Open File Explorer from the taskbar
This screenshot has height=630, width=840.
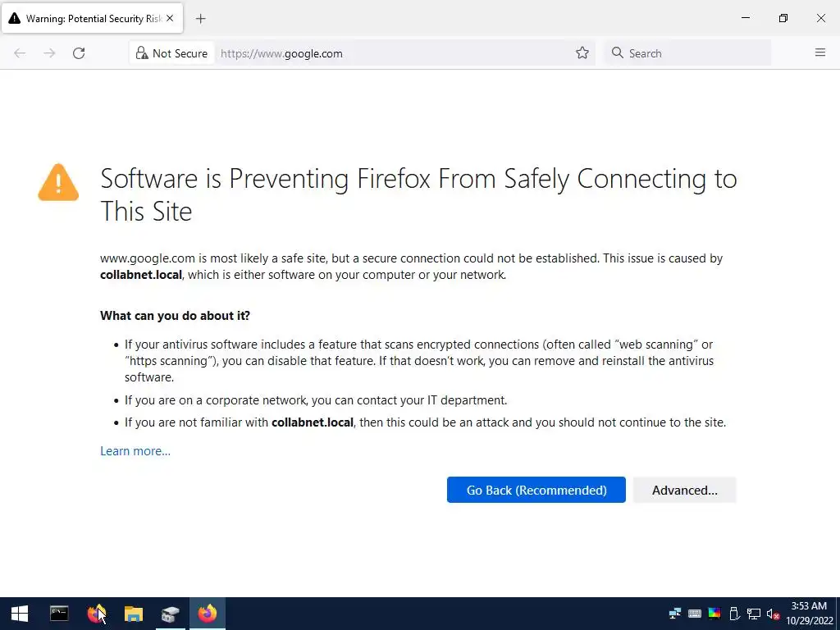(133, 613)
